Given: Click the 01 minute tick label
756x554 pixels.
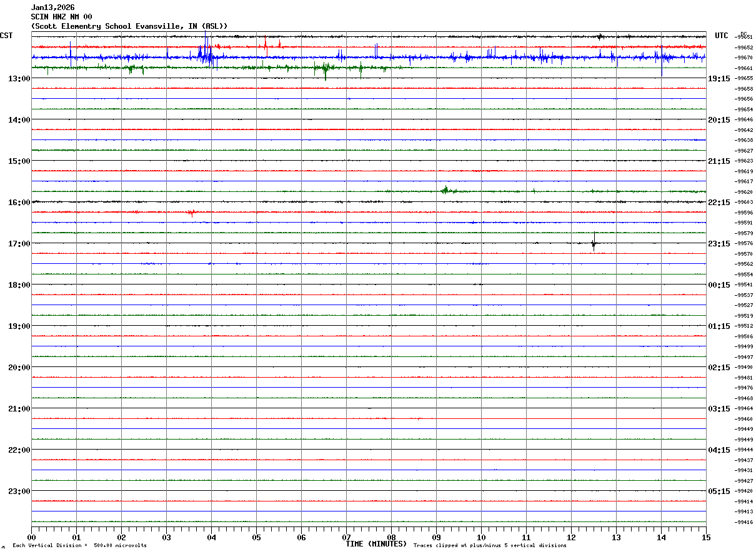Looking at the screenshot, I should [x=76, y=537].
